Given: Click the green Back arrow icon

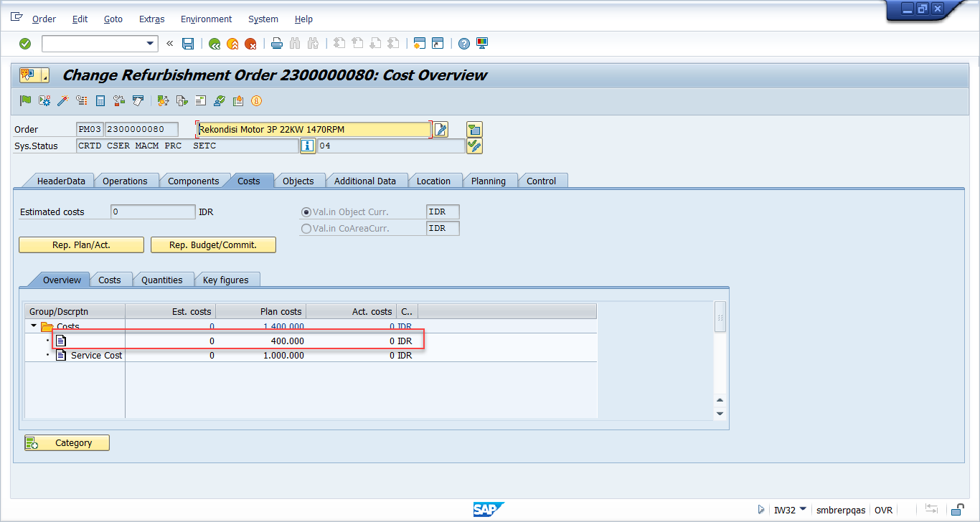Looking at the screenshot, I should (214, 44).
